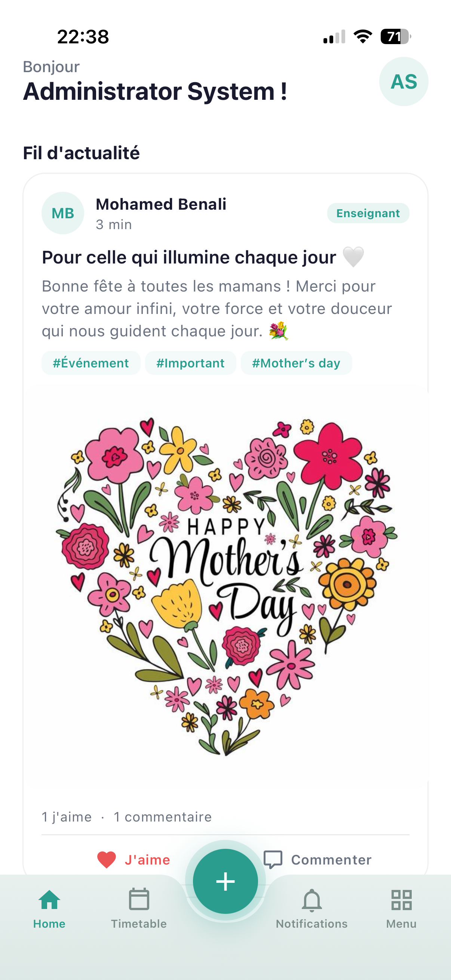Switch to the Timetable tab label

click(139, 924)
